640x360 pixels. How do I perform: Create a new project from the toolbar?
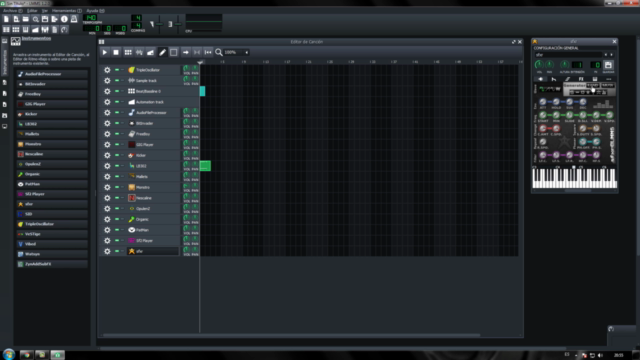[6, 19]
